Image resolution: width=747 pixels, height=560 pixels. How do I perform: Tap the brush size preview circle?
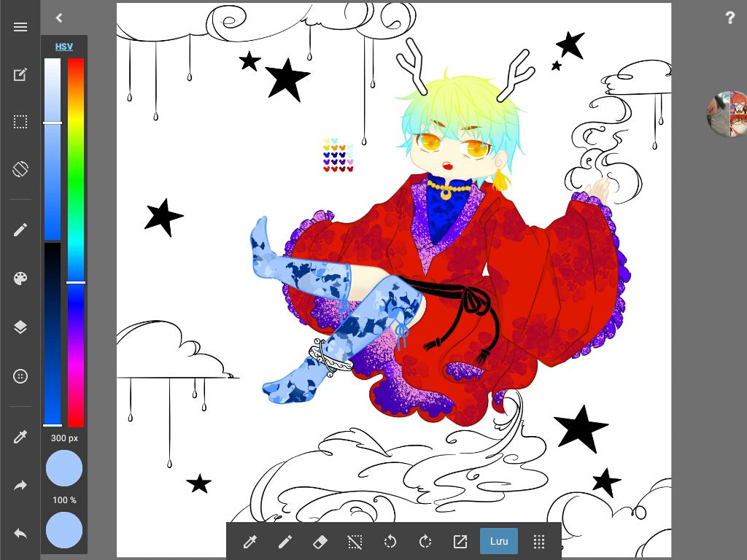(x=64, y=468)
